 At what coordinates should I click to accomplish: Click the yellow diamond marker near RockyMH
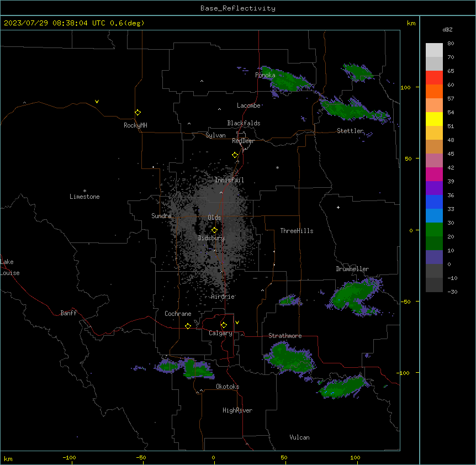(x=137, y=113)
